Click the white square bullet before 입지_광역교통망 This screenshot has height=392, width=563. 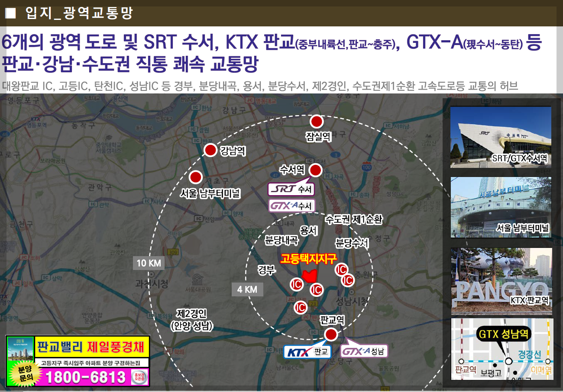(x=10, y=14)
